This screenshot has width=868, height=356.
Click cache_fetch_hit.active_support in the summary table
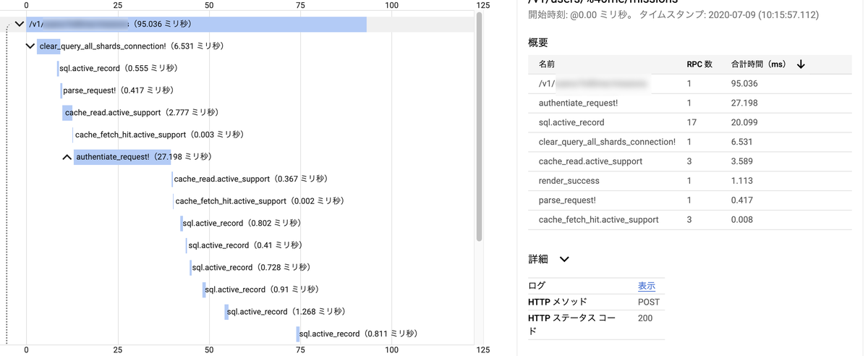coord(599,219)
